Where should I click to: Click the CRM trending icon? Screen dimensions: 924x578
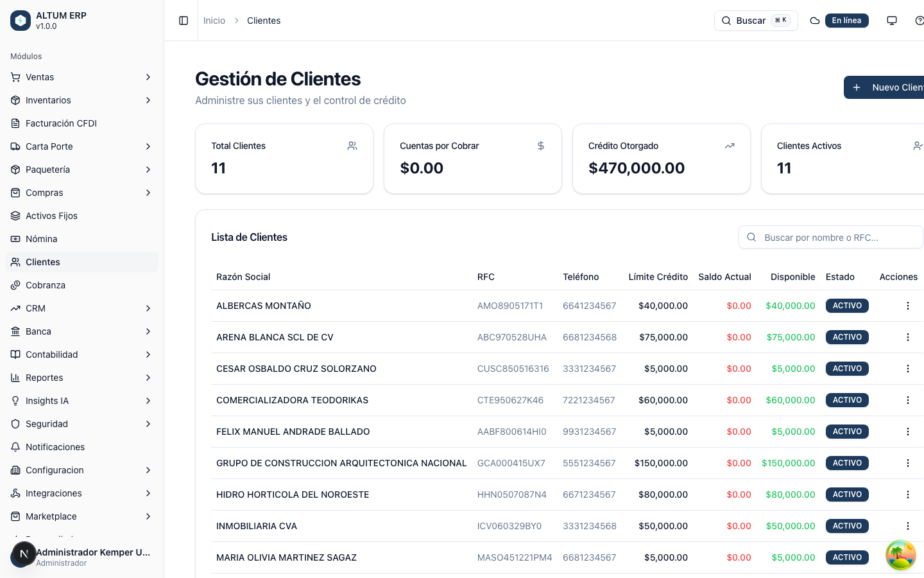click(15, 308)
